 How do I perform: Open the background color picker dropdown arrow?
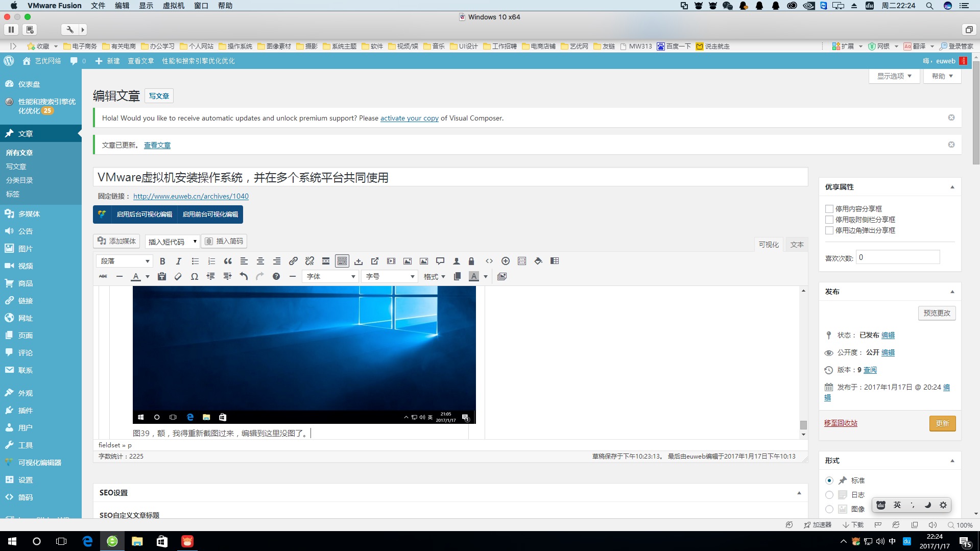(x=486, y=277)
